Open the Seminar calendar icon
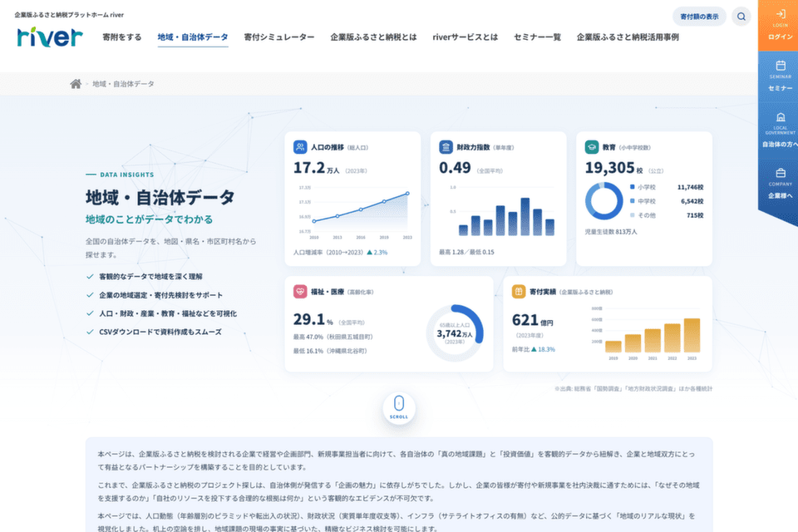 tap(781, 65)
